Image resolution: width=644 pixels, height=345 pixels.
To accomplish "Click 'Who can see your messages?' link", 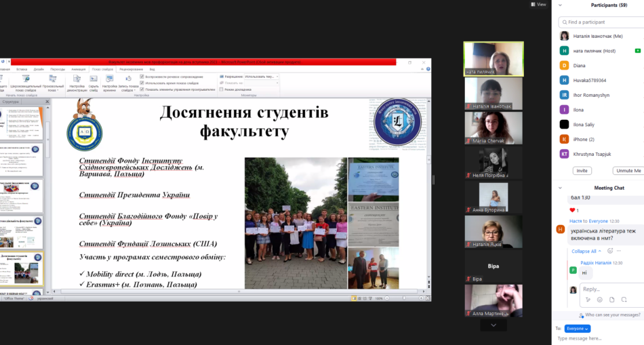I will 612,315.
